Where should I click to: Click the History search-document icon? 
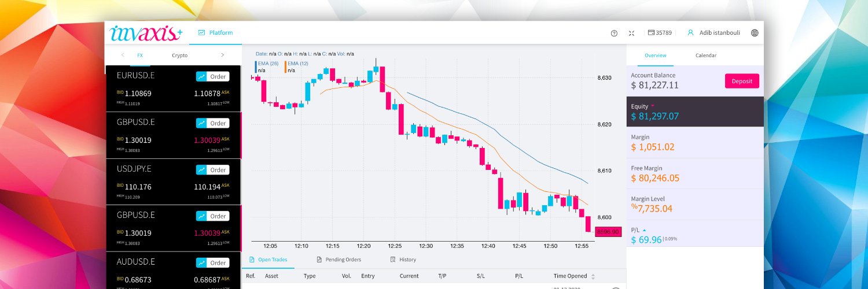393,260
